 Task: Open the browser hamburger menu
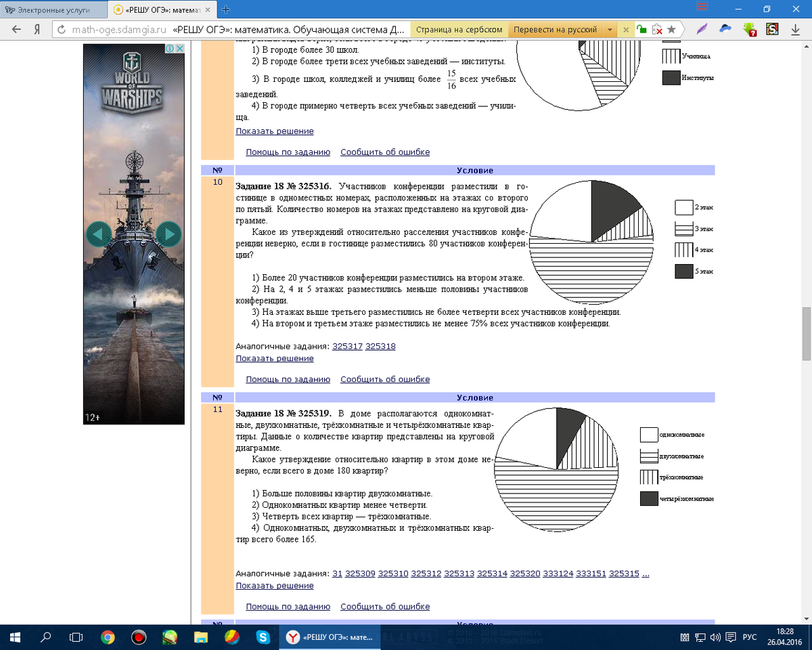(x=702, y=5)
